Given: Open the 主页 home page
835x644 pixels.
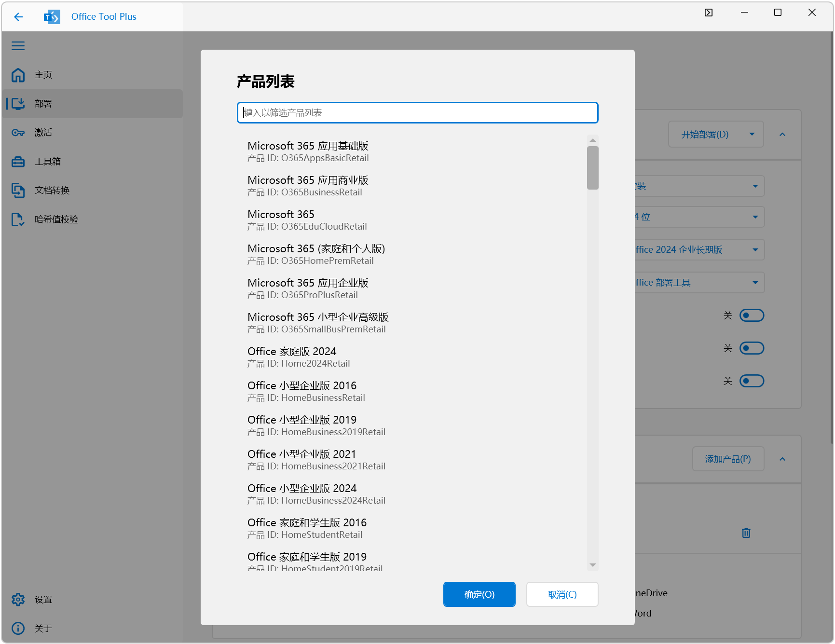Looking at the screenshot, I should click(92, 75).
